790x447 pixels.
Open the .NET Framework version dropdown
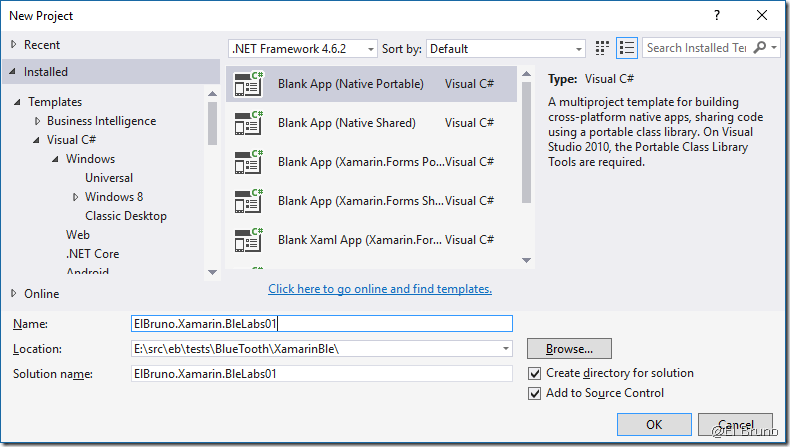pos(303,49)
